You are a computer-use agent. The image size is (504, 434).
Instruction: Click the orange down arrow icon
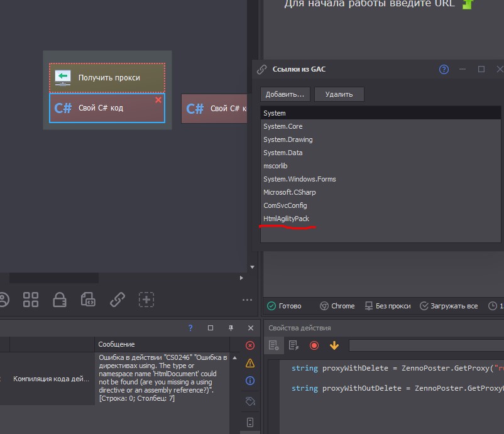click(x=334, y=345)
